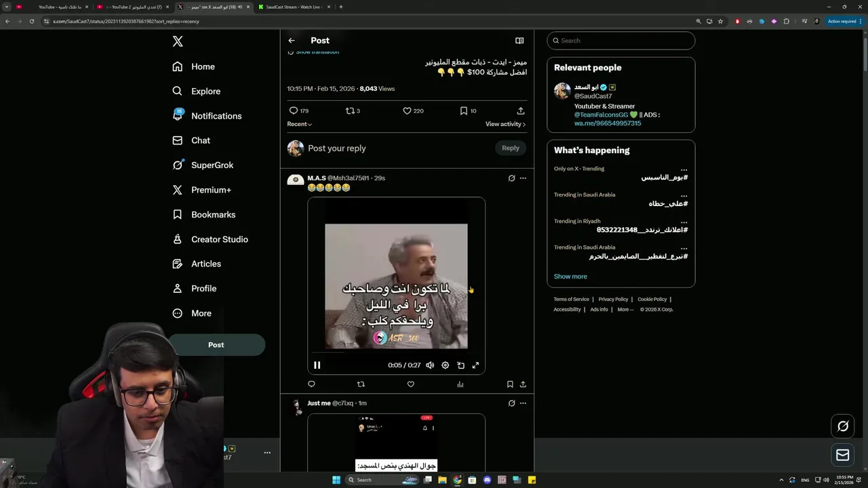Open @SaudCast7 profile in Relevant people
Image resolution: width=868 pixels, height=488 pixels.
click(593, 96)
